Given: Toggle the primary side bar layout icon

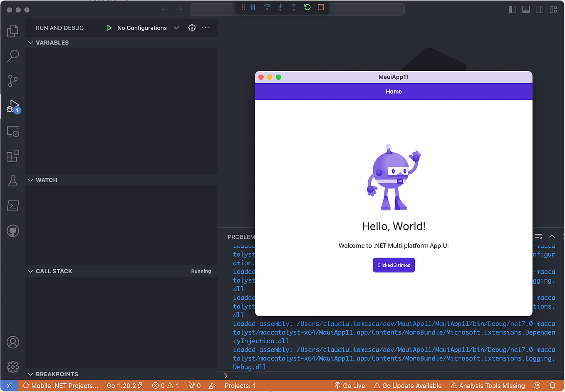Looking at the screenshot, I should coord(513,10).
